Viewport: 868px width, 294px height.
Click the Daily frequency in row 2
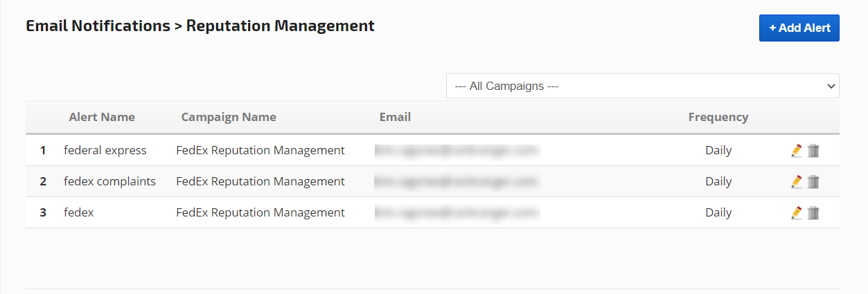[718, 181]
